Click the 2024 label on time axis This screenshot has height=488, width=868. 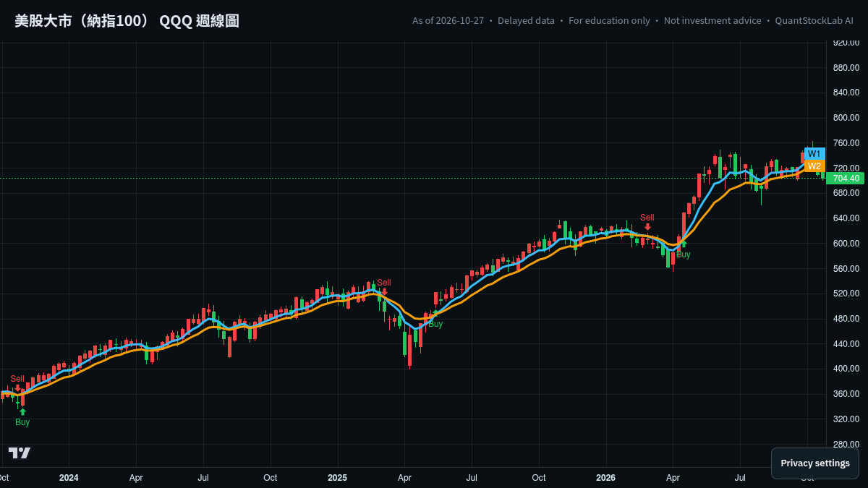coord(69,478)
